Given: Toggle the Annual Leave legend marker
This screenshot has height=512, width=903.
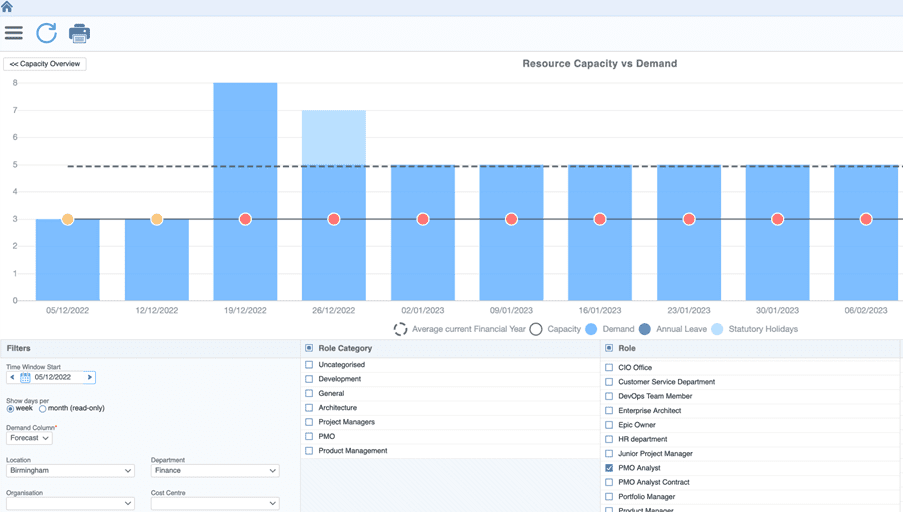Looking at the screenshot, I should (x=645, y=329).
